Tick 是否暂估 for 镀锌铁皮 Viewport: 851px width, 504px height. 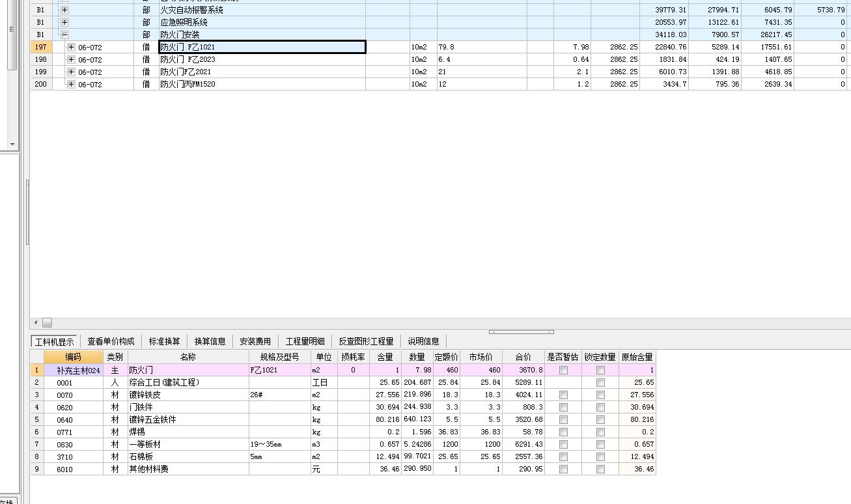click(x=563, y=395)
